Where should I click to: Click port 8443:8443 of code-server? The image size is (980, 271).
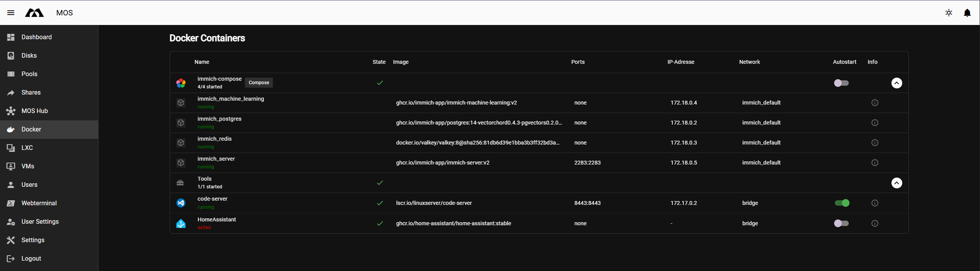[587, 203]
